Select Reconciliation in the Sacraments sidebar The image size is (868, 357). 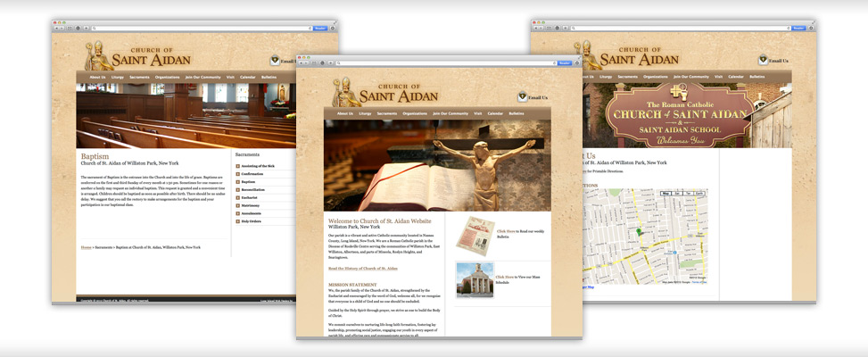(x=253, y=189)
